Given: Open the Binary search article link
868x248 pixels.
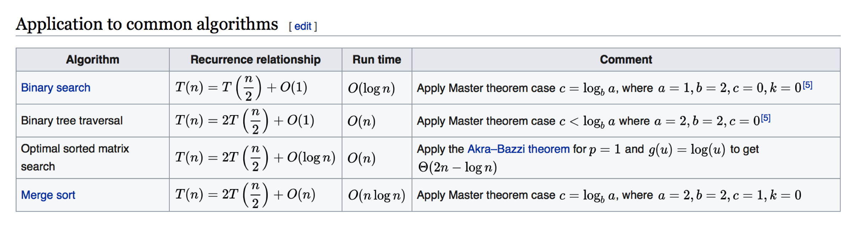Looking at the screenshot, I should 56,88.
